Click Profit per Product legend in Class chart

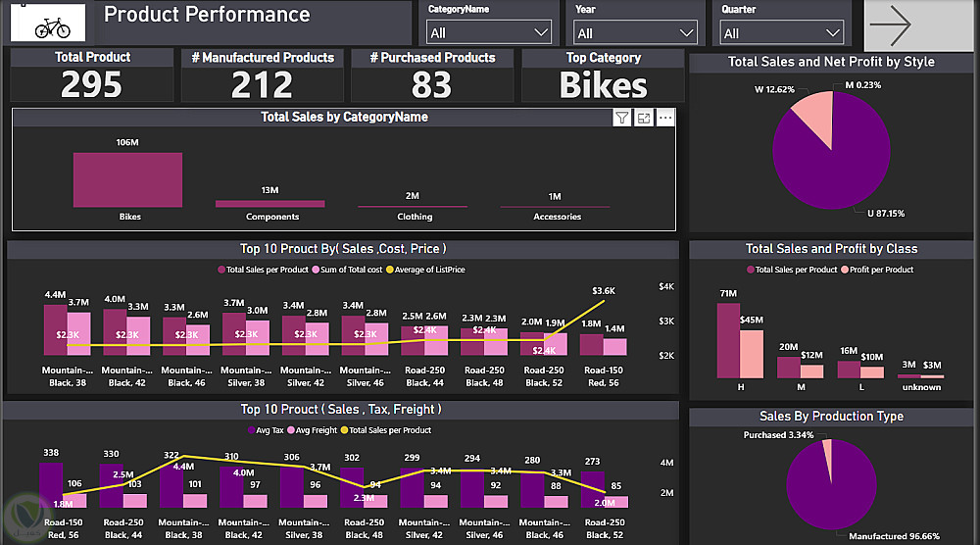click(x=877, y=270)
